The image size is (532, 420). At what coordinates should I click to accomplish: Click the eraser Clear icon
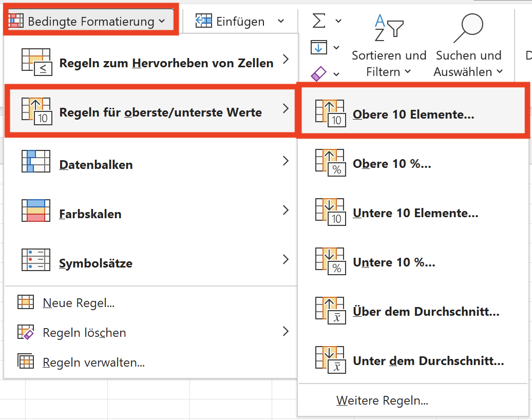319,74
